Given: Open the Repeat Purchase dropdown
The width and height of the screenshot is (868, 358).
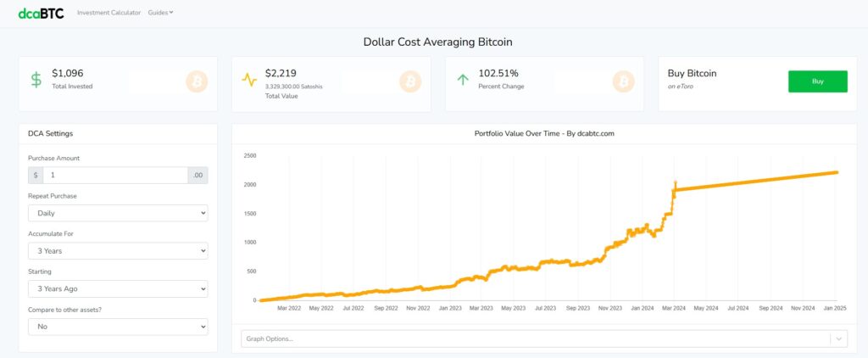Looking at the screenshot, I should pos(118,213).
